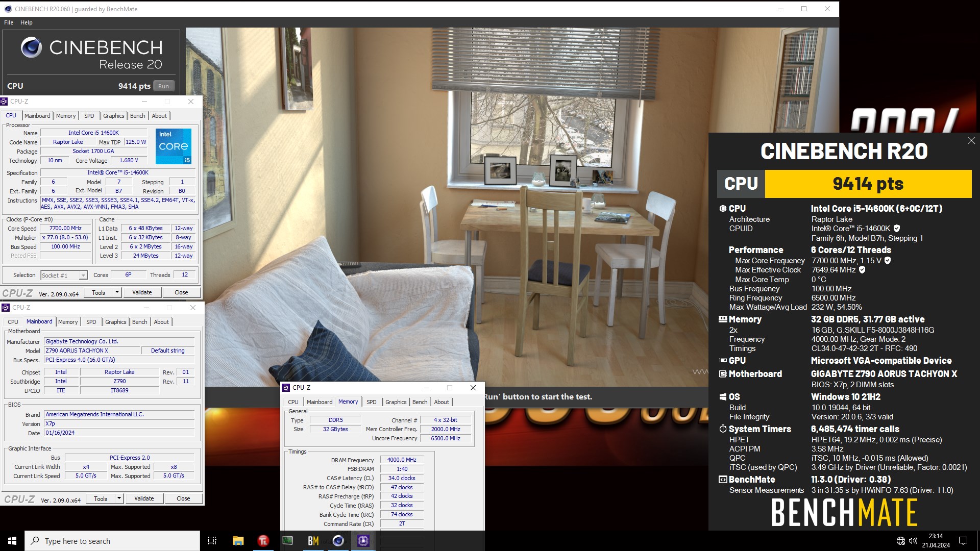Switch to Mainboard tab in top CPU-Z window
This screenshot has width=980, height=551.
pyautogui.click(x=37, y=116)
